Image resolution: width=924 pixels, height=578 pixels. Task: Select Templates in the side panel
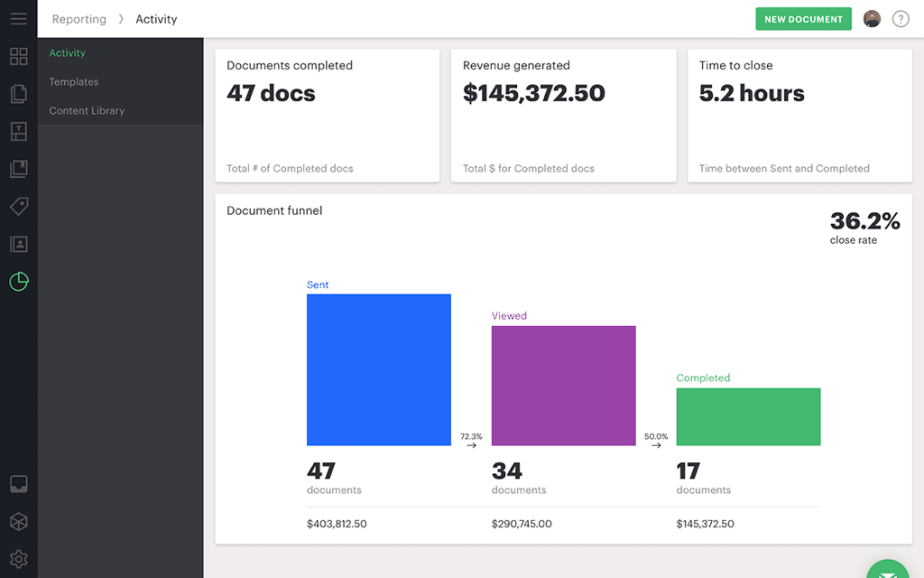pyautogui.click(x=74, y=82)
